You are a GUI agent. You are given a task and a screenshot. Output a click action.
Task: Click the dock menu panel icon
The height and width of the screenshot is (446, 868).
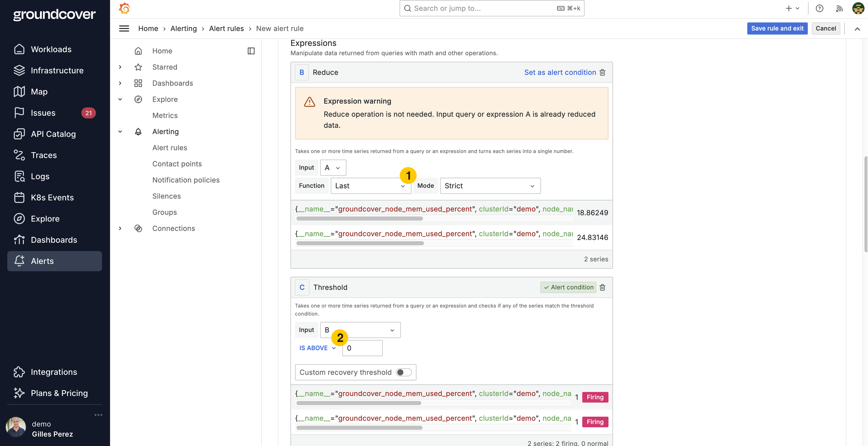point(251,51)
